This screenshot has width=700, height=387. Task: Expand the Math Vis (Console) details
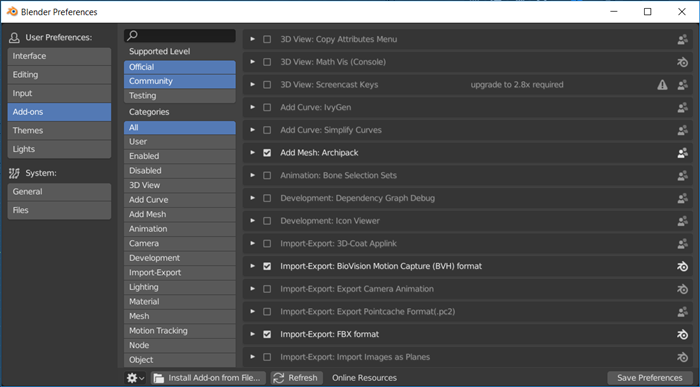(252, 62)
